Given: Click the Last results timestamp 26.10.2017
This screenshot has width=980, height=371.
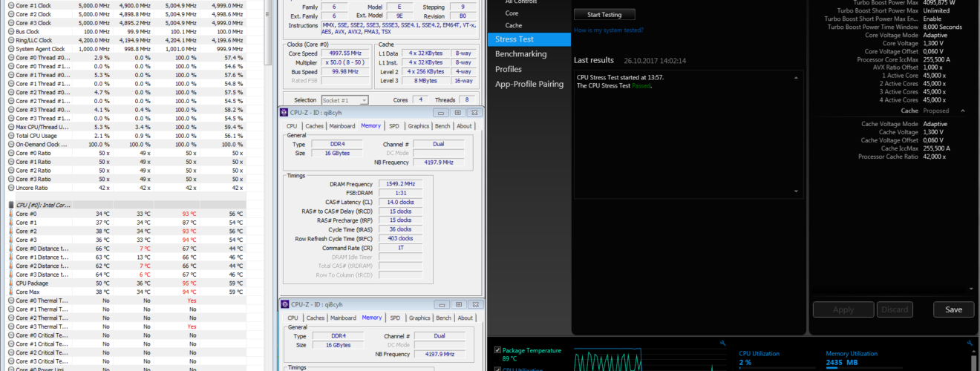Looking at the screenshot, I should tap(655, 61).
